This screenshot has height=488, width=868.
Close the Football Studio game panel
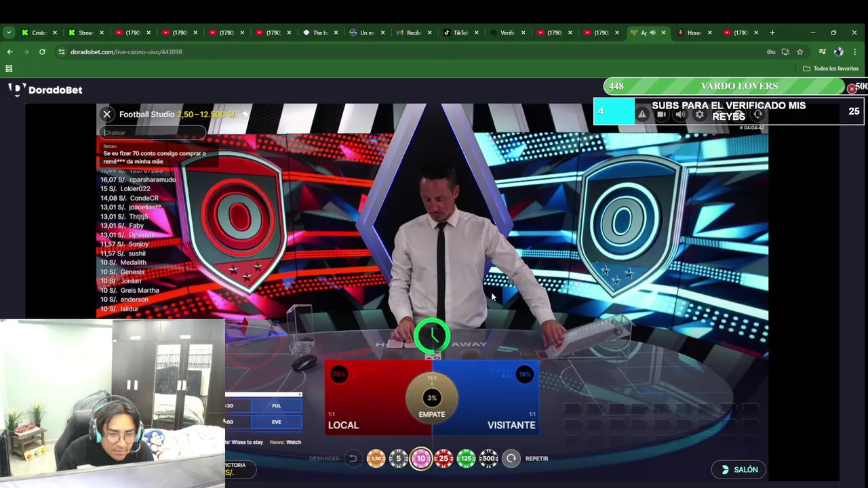click(x=106, y=115)
